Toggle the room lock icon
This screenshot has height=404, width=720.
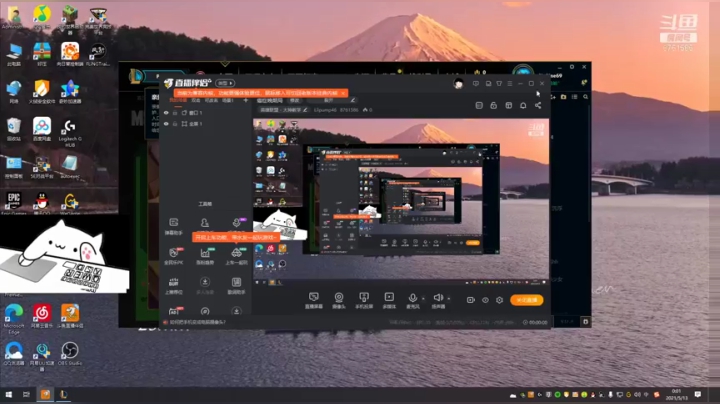click(x=494, y=106)
